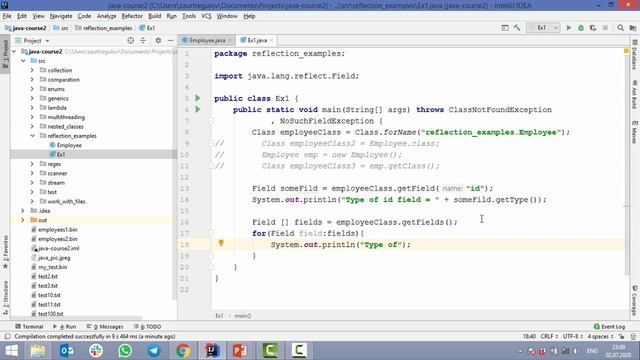The width and height of the screenshot is (640, 360).
Task: Open the Build menu
Action: pos(154,16)
